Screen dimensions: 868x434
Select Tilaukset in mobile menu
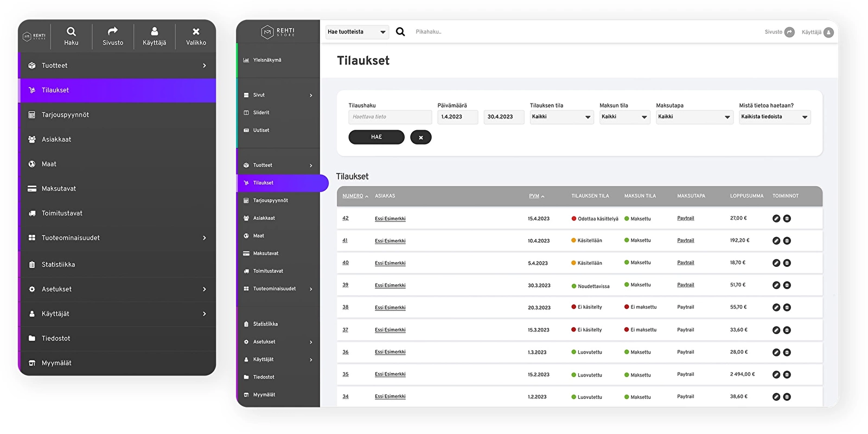tap(118, 91)
